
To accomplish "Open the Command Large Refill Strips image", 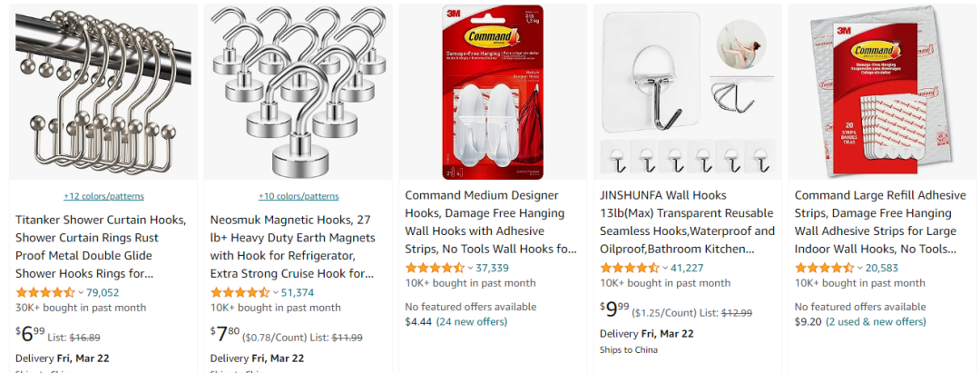I will [x=883, y=92].
